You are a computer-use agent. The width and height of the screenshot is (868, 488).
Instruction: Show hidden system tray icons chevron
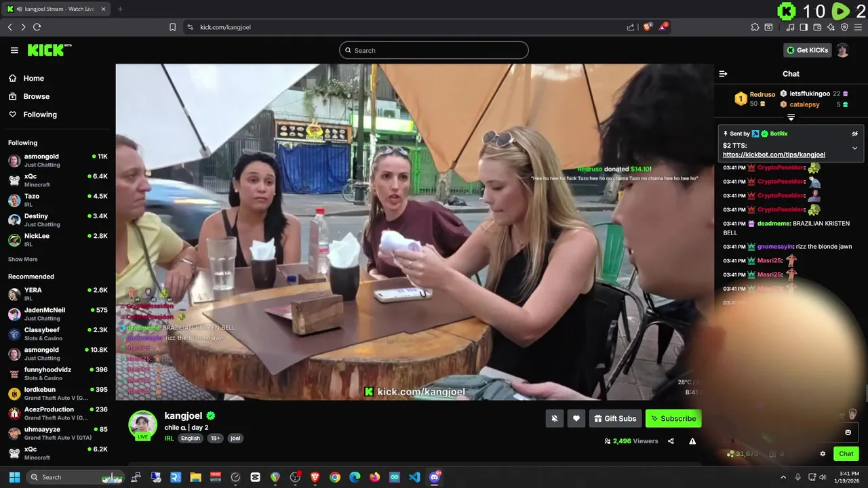pos(783,477)
